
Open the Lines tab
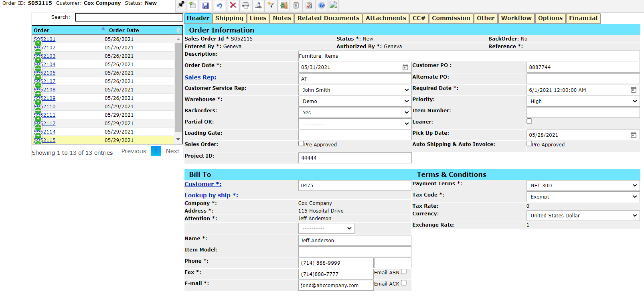258,18
